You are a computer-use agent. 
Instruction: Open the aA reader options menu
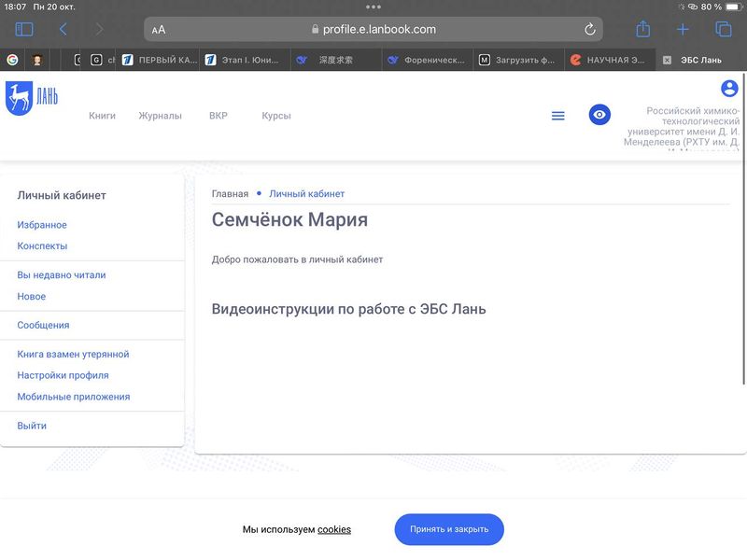pos(159,30)
